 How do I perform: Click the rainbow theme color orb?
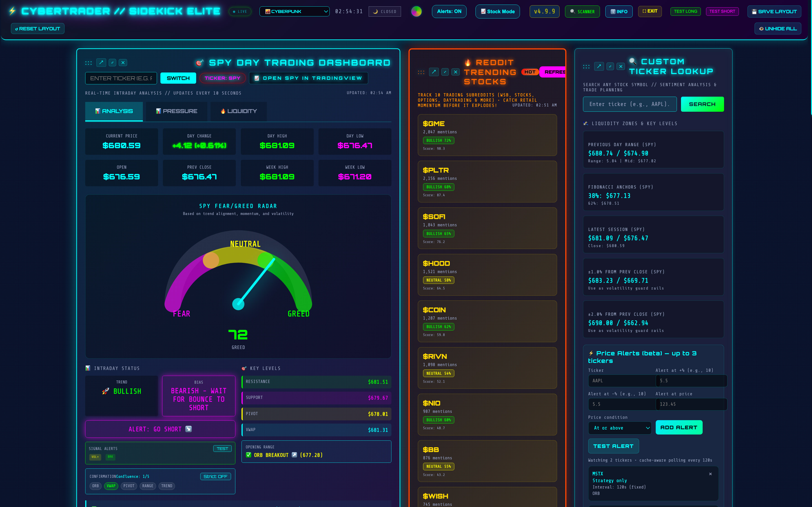[x=416, y=11]
